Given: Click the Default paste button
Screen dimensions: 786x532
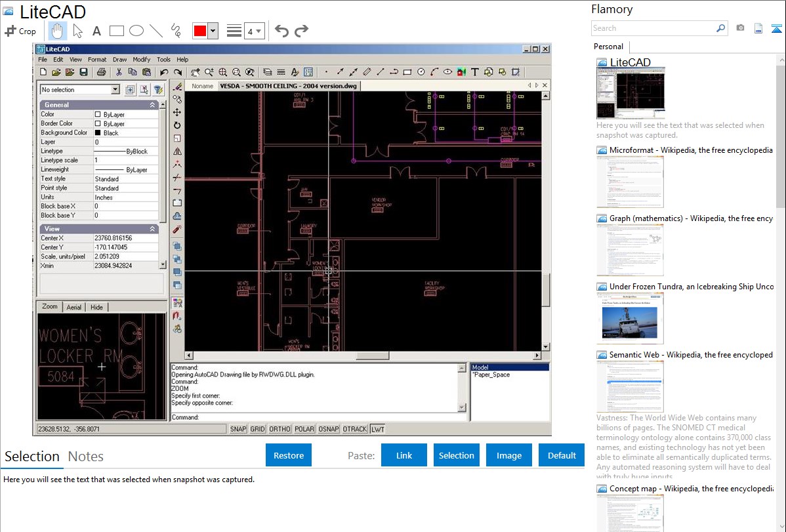Looking at the screenshot, I should coord(562,455).
